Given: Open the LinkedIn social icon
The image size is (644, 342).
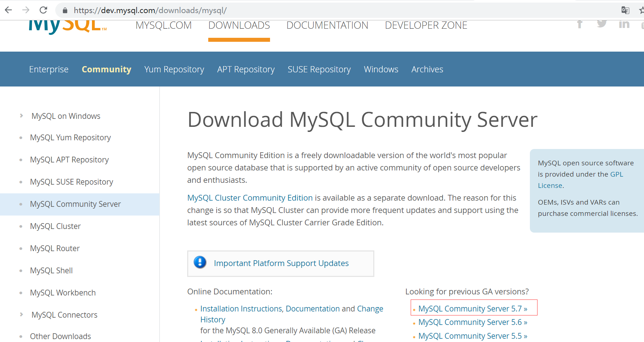Looking at the screenshot, I should pos(624,24).
